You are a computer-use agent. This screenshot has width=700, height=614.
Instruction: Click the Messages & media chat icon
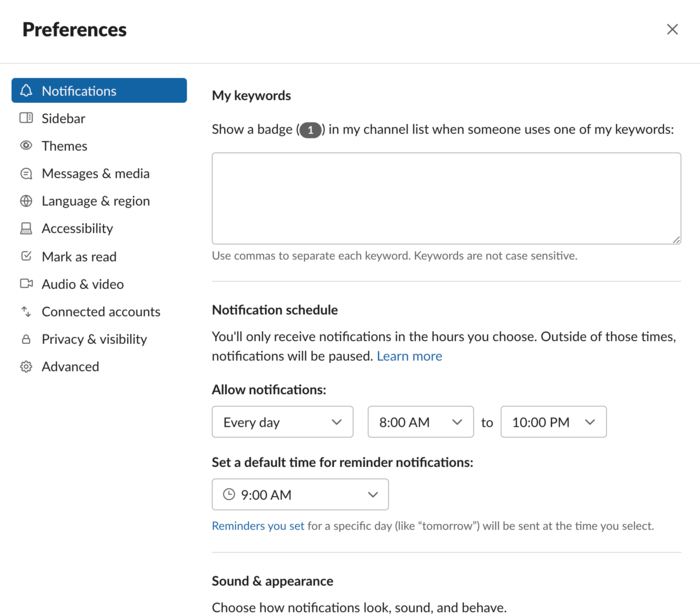tap(26, 173)
